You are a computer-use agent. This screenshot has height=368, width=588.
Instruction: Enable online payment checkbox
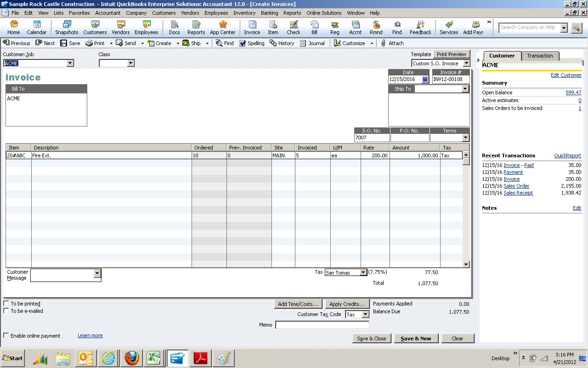[6, 336]
